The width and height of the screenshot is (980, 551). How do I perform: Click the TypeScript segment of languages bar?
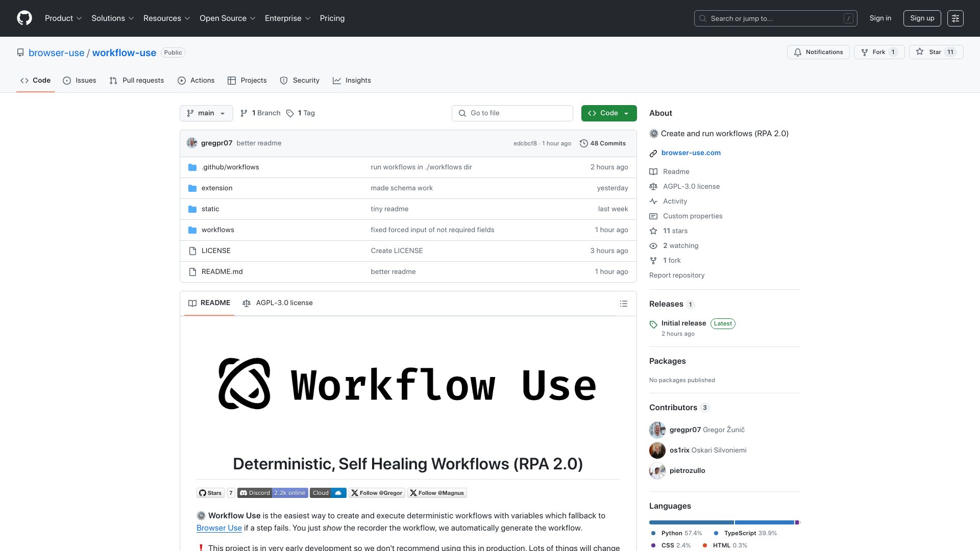click(x=764, y=522)
